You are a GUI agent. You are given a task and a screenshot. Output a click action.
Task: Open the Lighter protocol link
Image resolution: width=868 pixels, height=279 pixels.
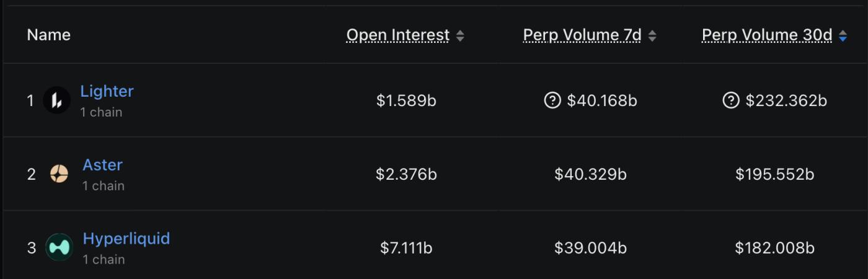107,91
